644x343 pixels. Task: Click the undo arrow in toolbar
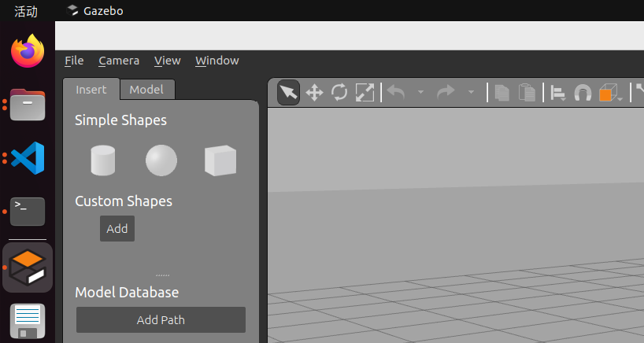click(x=396, y=92)
